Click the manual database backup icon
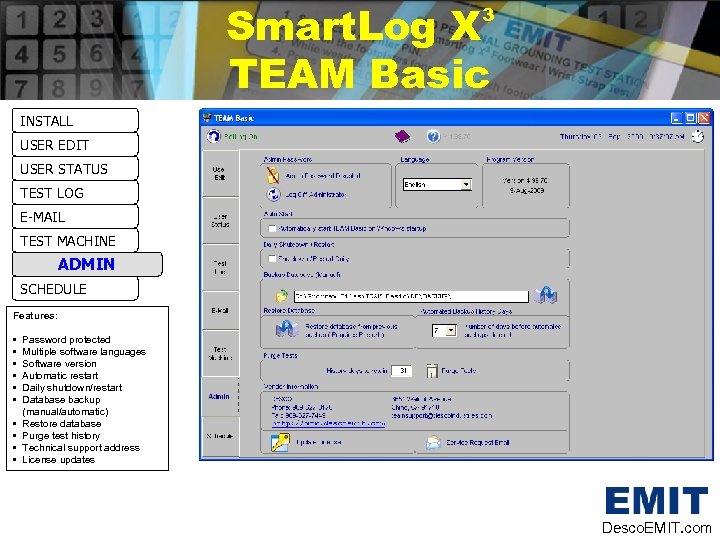 pyautogui.click(x=546, y=295)
